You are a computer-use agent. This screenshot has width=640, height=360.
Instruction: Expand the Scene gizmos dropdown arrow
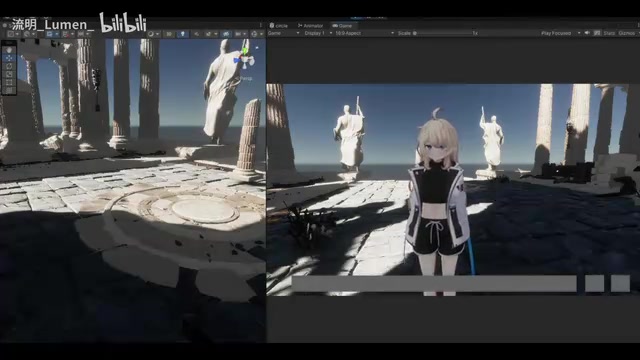tap(261, 34)
